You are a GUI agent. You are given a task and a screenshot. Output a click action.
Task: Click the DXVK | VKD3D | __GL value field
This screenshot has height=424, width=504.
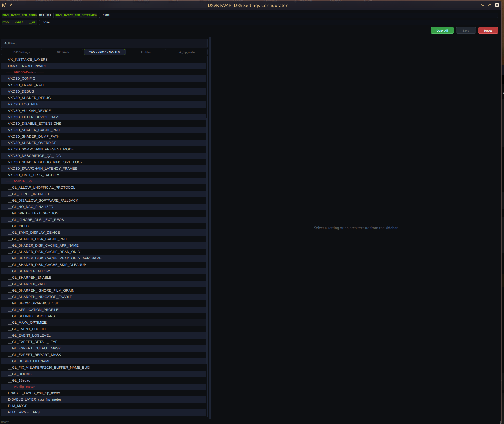coord(269,22)
